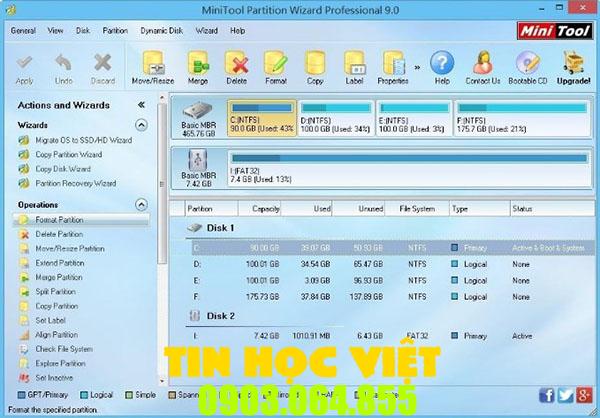Launch Migrate OS to SSD/HD Wizard
Image resolution: width=600 pixels, height=418 pixels.
pos(83,141)
